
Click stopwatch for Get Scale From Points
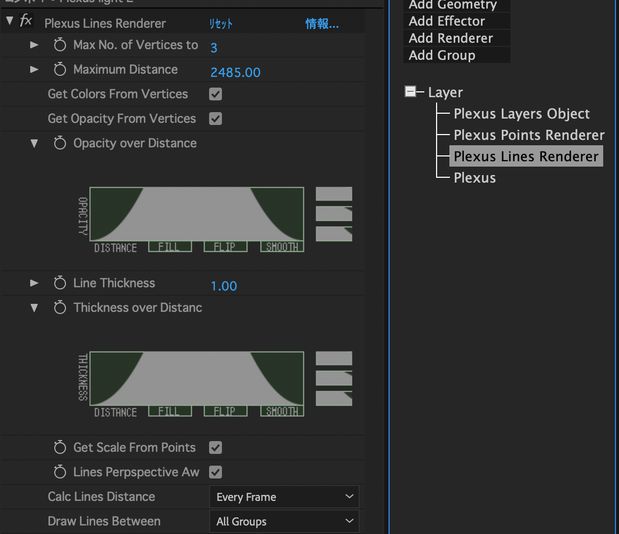(x=60, y=448)
